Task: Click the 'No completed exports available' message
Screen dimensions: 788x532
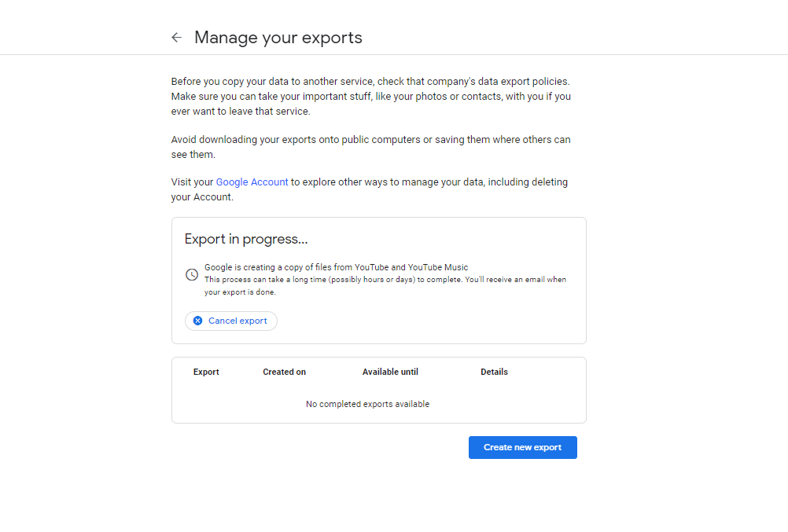Action: point(367,404)
